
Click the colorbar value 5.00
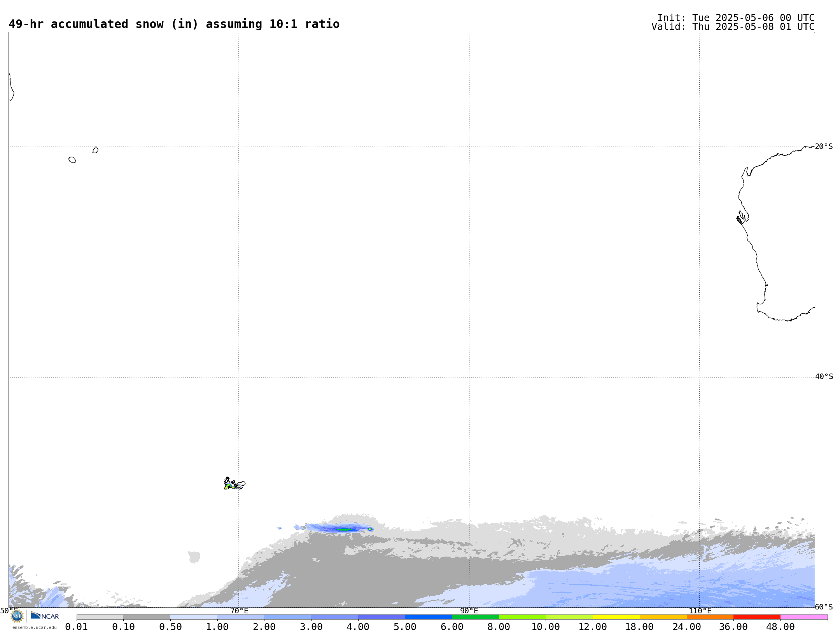[405, 627]
